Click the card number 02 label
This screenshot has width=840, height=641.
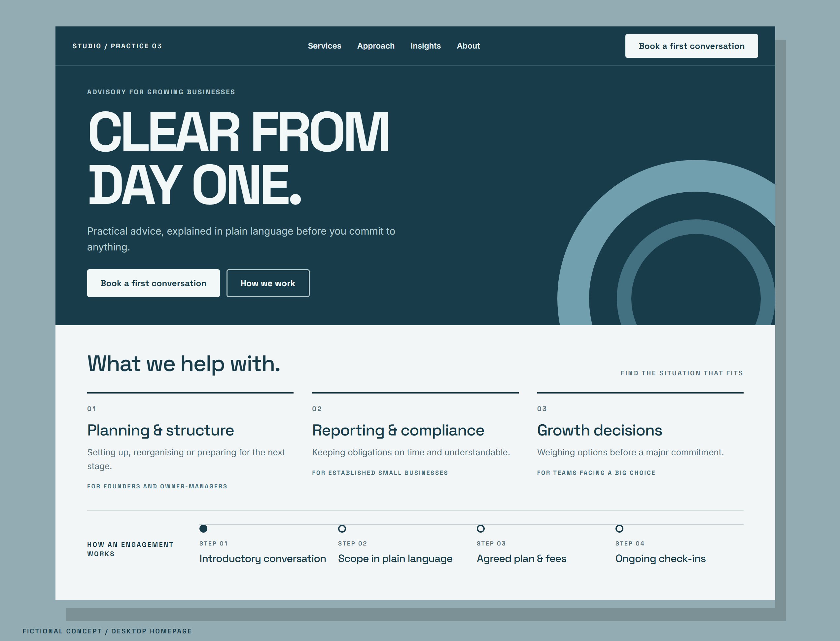(x=317, y=409)
